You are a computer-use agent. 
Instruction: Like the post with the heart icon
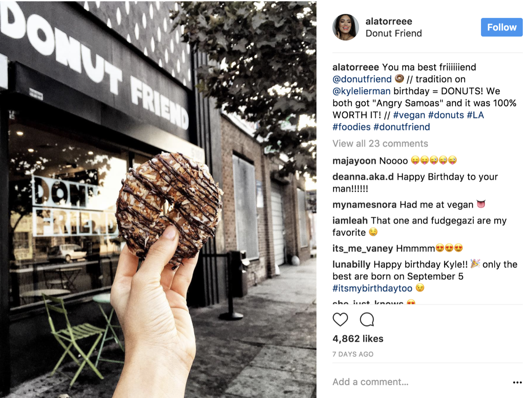[340, 320]
